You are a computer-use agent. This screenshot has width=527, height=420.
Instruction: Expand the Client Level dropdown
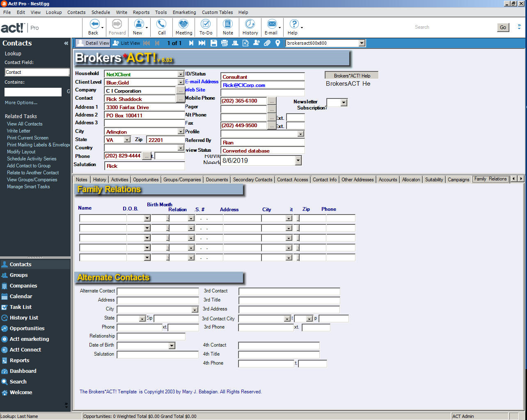pos(181,82)
